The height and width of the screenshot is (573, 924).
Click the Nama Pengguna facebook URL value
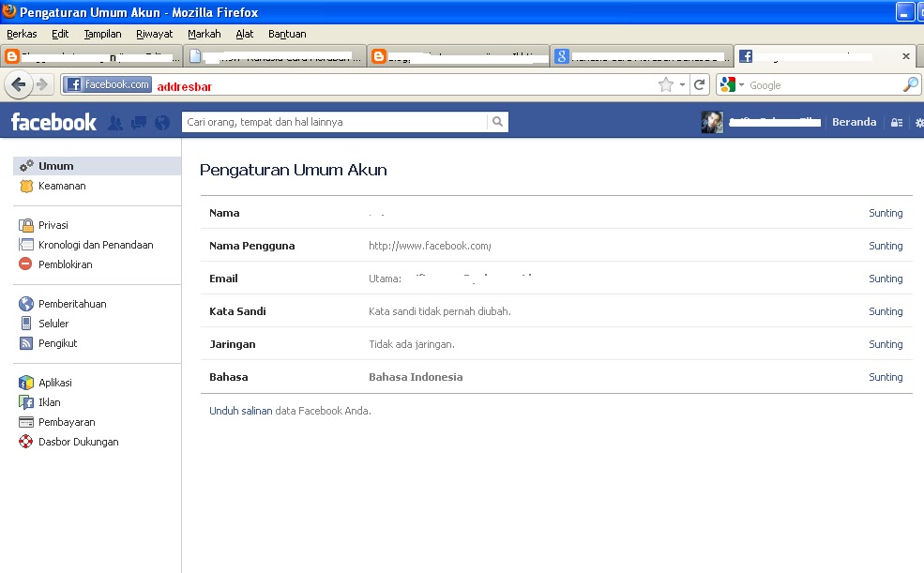point(430,246)
